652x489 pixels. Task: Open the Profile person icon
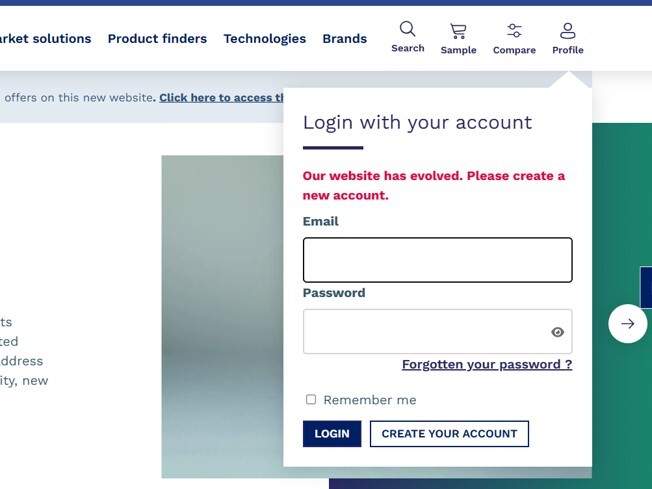(567, 31)
